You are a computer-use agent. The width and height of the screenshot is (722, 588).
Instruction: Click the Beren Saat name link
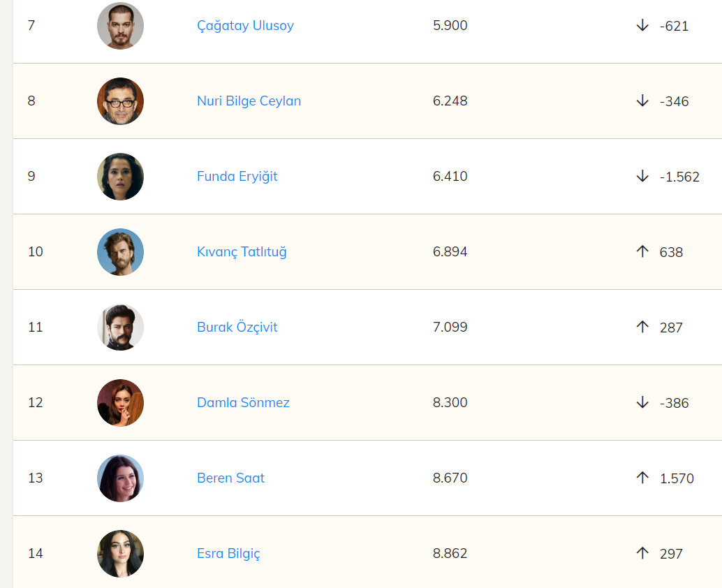click(x=230, y=478)
